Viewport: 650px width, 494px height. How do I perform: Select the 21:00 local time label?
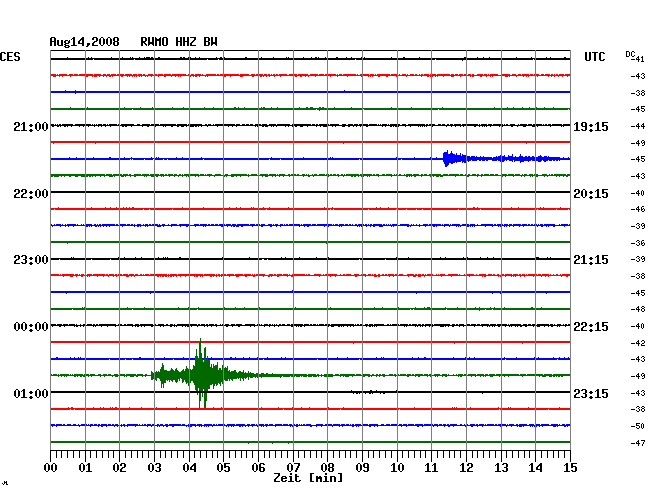coord(31,127)
